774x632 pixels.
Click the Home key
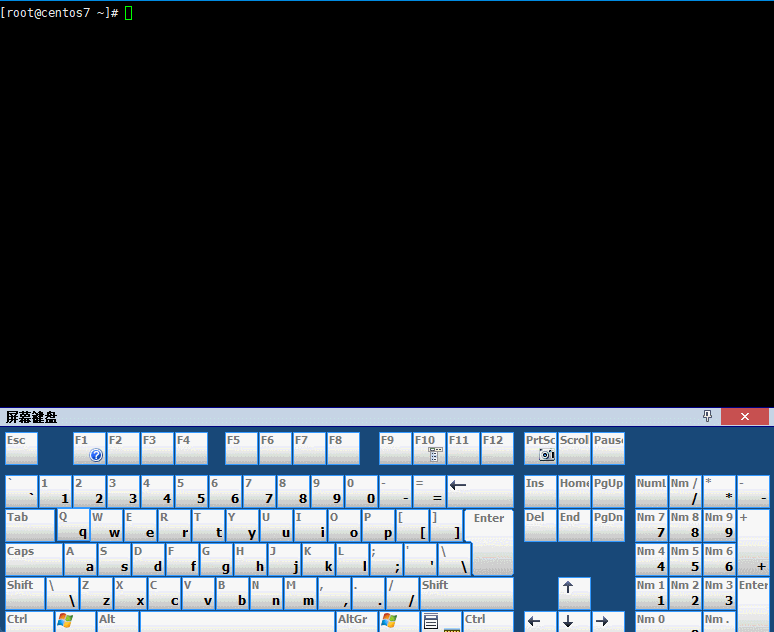coord(575,492)
